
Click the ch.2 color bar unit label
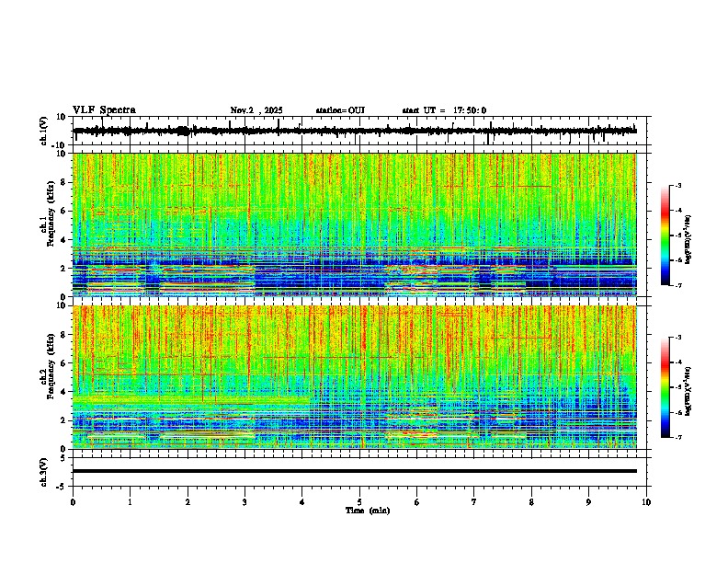(x=688, y=391)
